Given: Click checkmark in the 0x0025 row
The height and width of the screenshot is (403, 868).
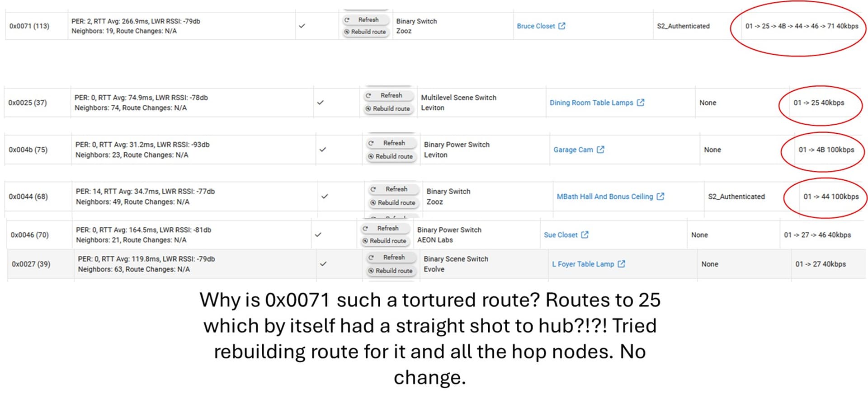Looking at the screenshot, I should pos(321,103).
